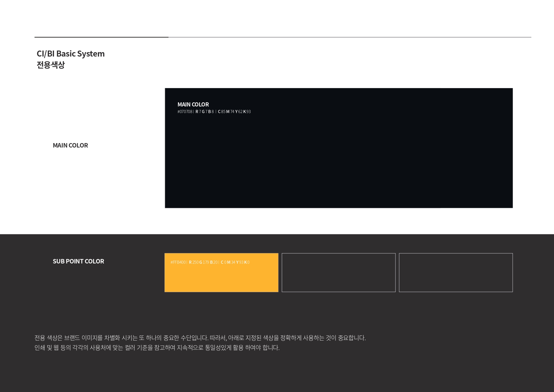Click the 'MAIN COLOR' label on the left
This screenshot has width=554, height=392.
point(70,145)
